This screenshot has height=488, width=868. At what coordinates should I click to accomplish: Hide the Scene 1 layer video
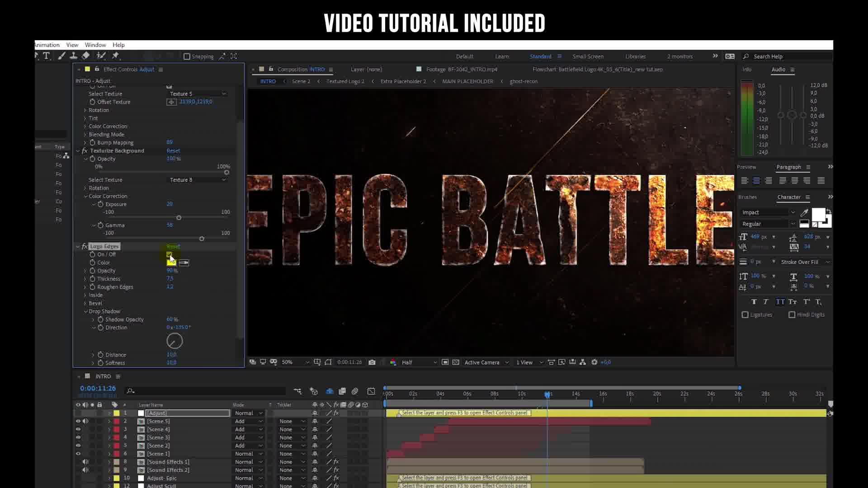pos(78,454)
